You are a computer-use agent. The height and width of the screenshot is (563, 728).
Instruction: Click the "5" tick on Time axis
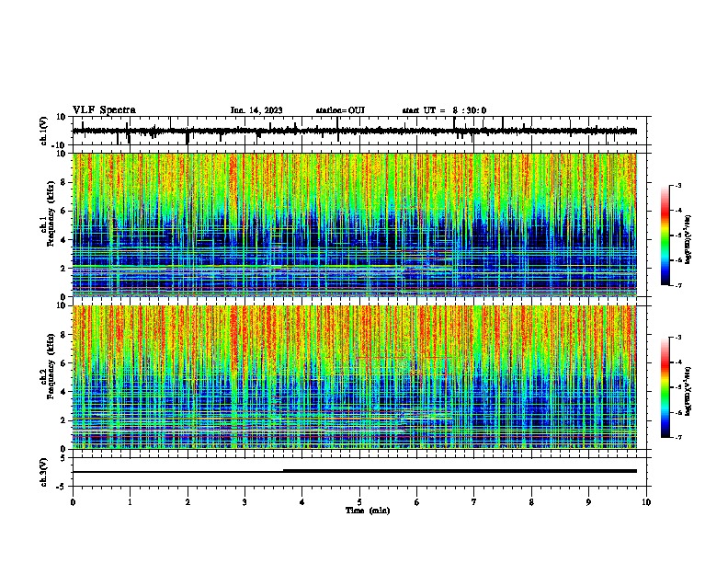[x=359, y=502]
